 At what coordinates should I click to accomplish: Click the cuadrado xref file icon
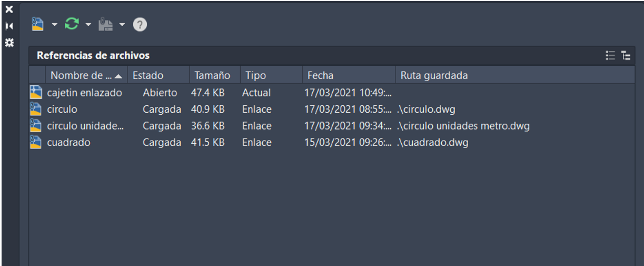coord(36,142)
